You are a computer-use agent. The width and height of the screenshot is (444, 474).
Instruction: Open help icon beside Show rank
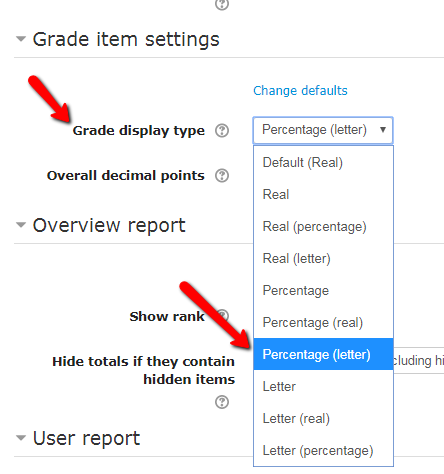[223, 315]
